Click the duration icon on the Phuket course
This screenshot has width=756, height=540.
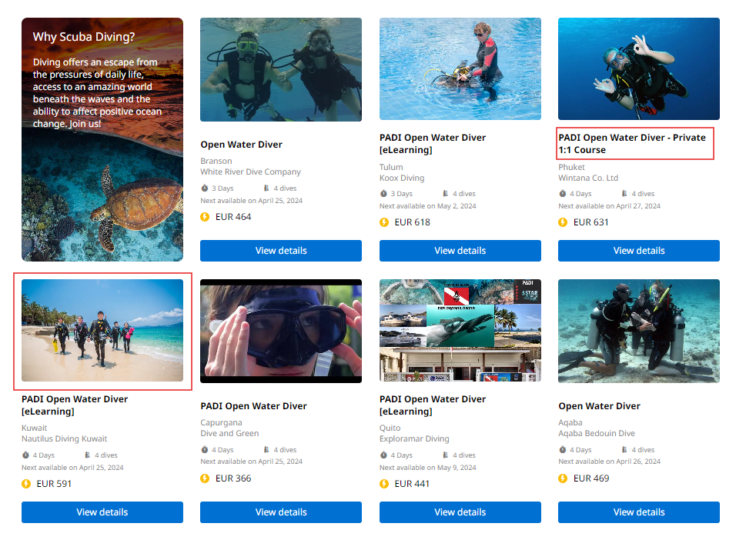click(x=563, y=194)
